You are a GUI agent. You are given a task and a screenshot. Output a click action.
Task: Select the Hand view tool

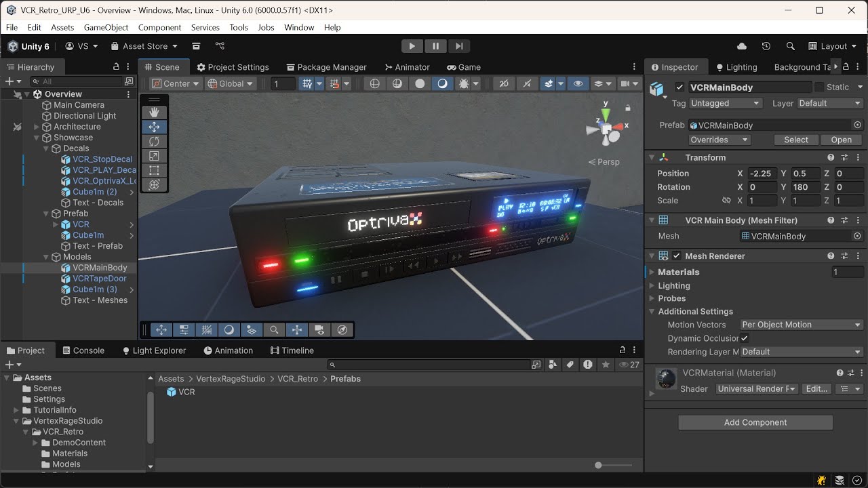154,112
